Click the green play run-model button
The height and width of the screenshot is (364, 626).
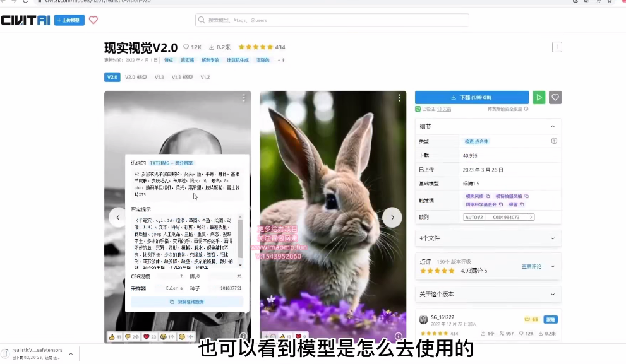coord(539,97)
